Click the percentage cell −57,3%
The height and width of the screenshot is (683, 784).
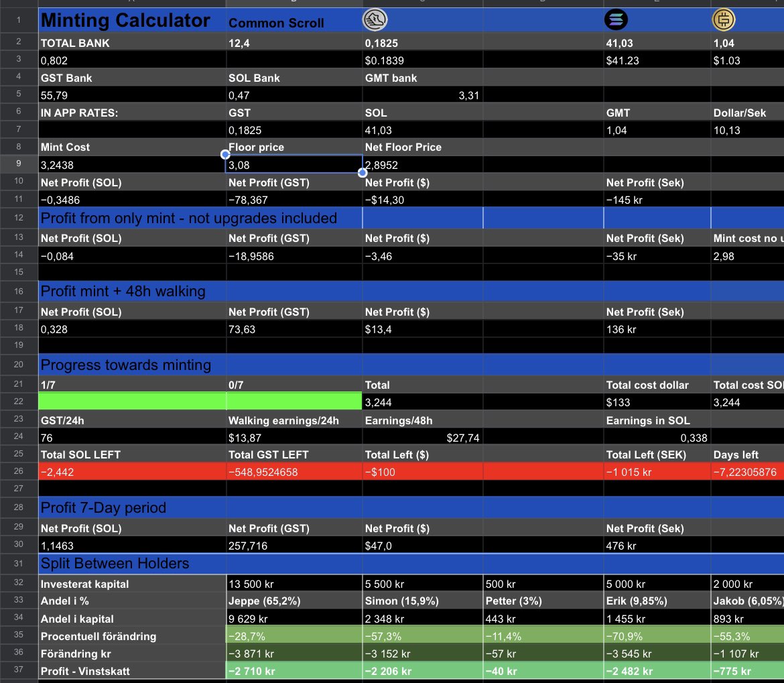pos(423,636)
